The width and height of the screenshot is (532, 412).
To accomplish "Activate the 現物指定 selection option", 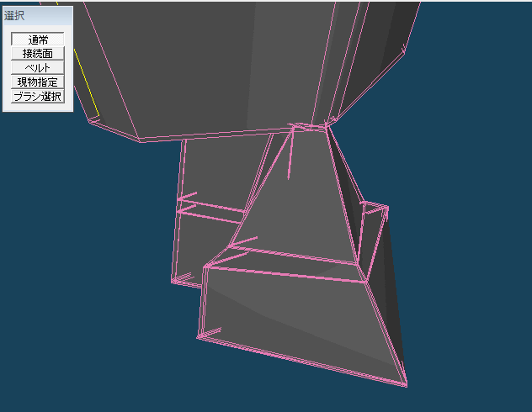I will tap(38, 82).
